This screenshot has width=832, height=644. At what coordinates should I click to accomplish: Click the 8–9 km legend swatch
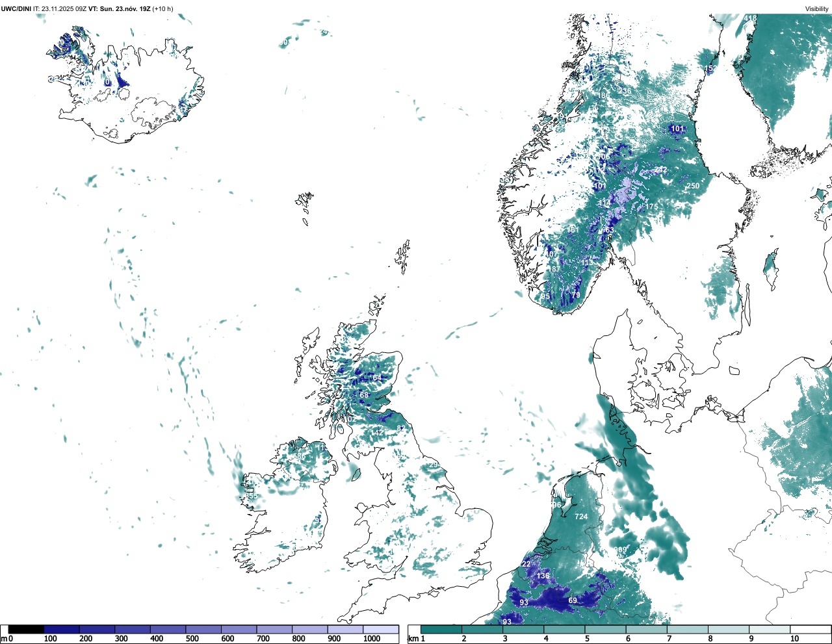(728, 630)
